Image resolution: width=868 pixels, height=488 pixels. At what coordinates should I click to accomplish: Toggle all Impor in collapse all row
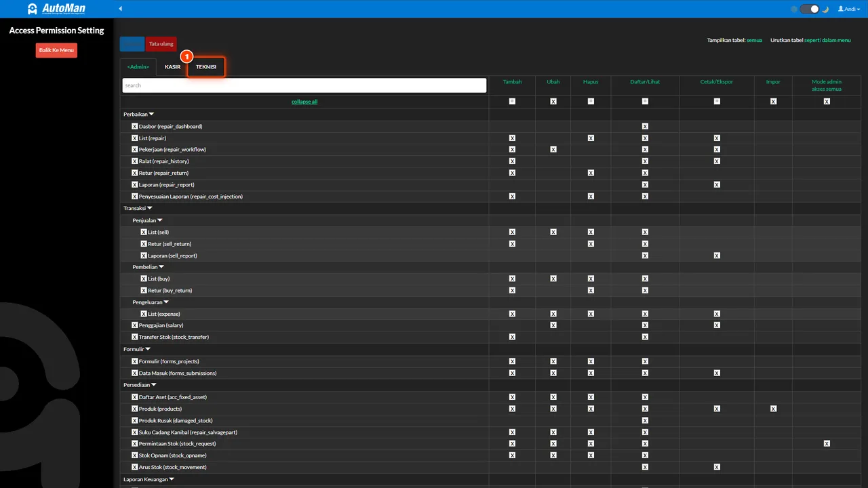(x=773, y=101)
